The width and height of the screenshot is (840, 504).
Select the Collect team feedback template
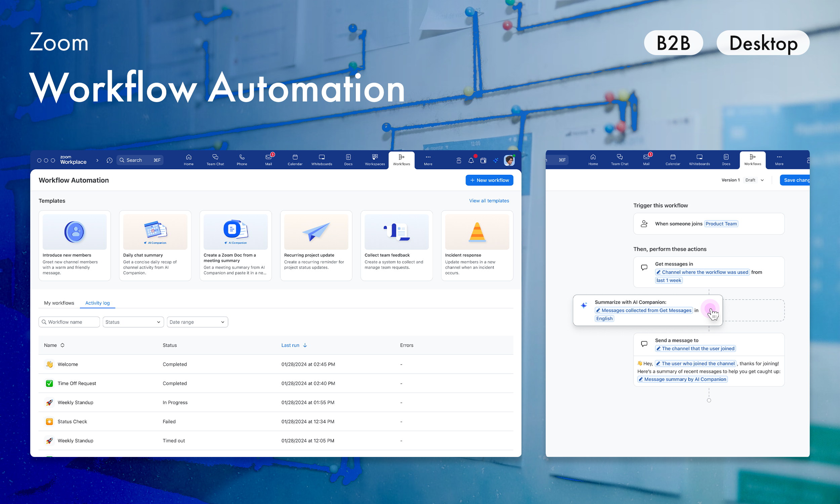pos(396,245)
